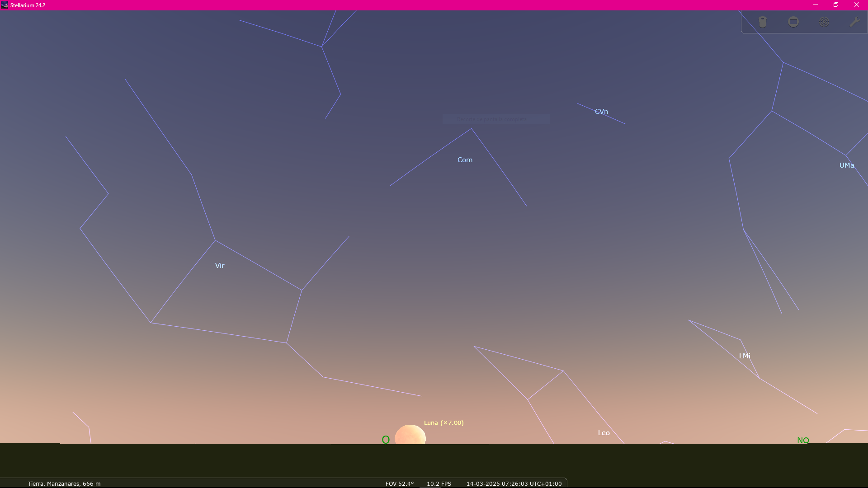Click the Vir constellation label
Image resolution: width=868 pixels, height=488 pixels.
[x=220, y=266]
